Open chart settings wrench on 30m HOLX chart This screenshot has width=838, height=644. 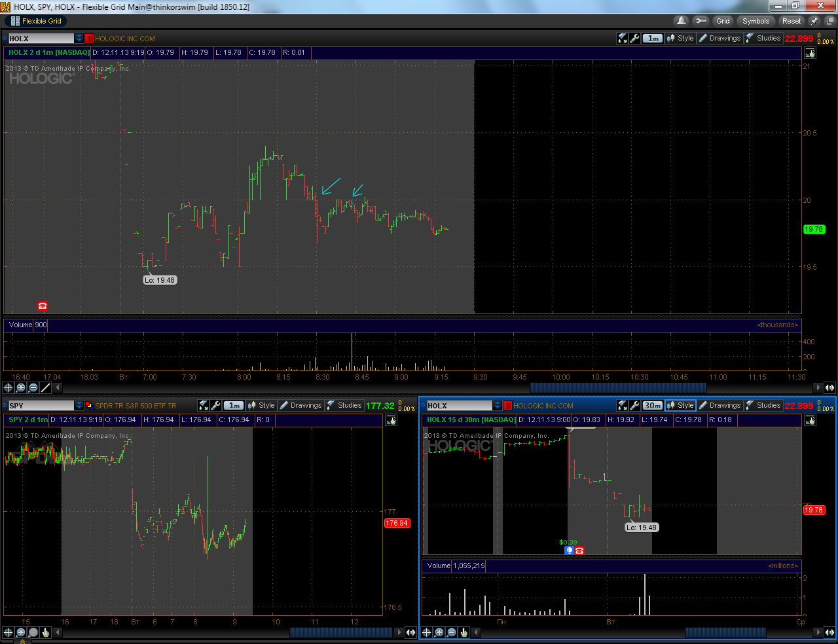click(634, 405)
